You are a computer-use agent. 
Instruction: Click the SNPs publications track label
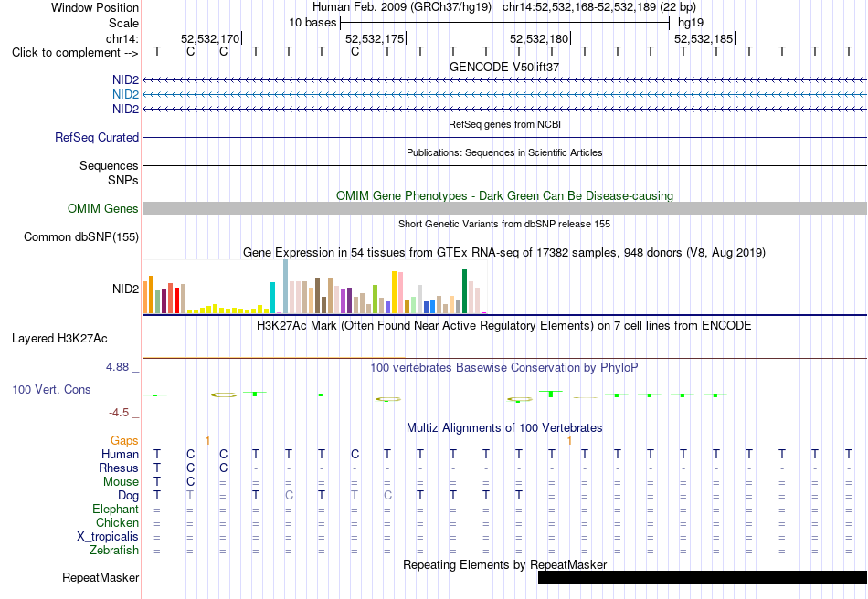pyautogui.click(x=123, y=180)
